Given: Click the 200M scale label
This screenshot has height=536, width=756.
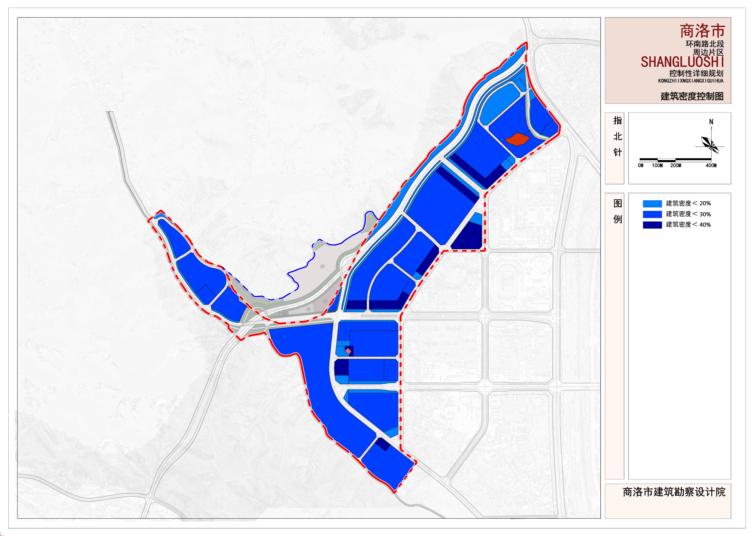Looking at the screenshot, I should click(675, 166).
